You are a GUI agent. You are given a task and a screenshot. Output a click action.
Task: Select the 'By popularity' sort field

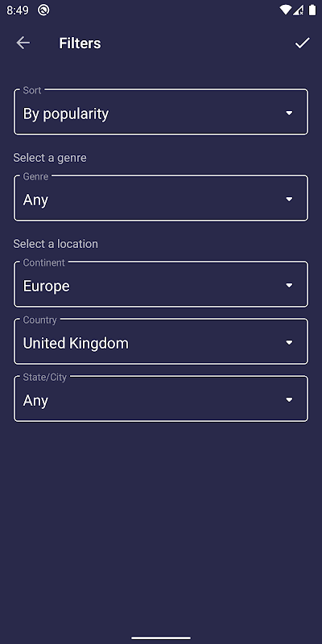pyautogui.click(x=161, y=112)
